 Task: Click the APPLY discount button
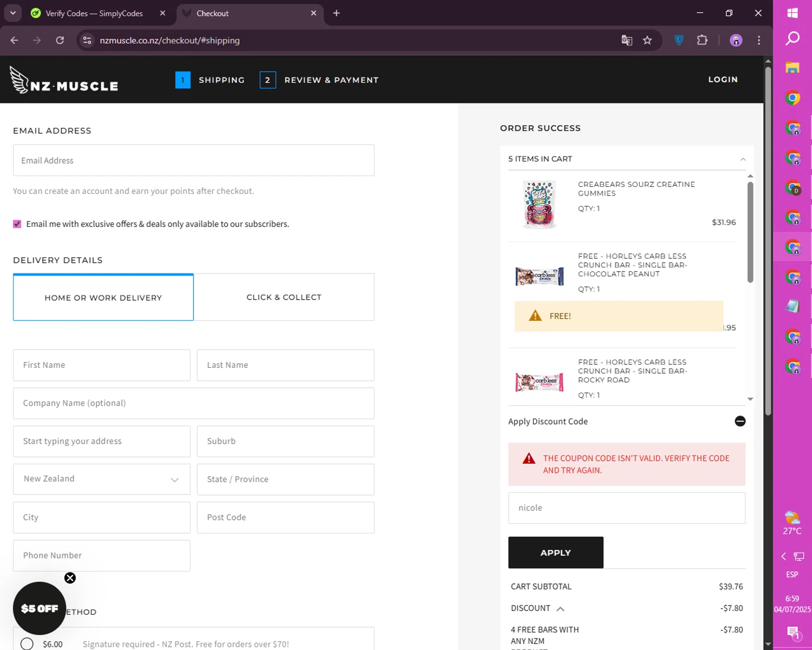click(x=556, y=552)
